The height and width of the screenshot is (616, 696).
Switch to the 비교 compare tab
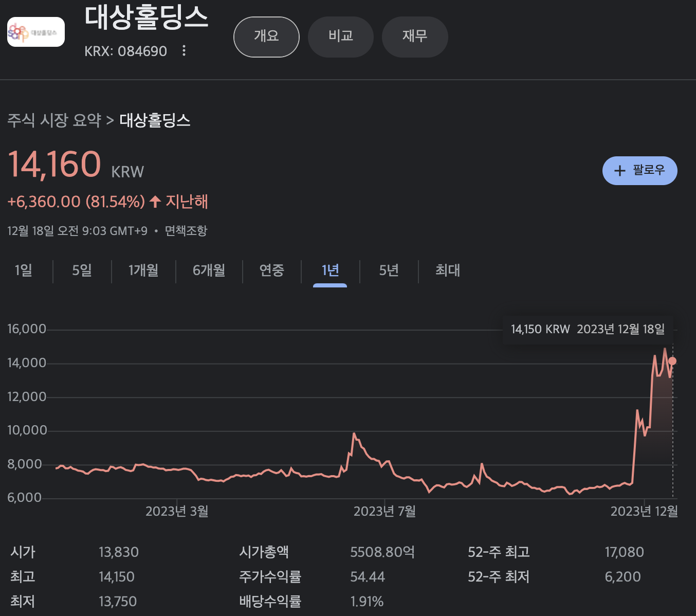[x=340, y=37]
